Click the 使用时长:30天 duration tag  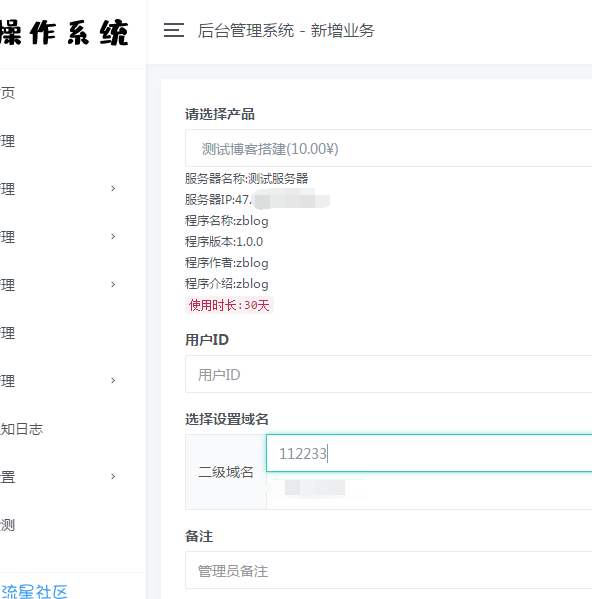(229, 305)
